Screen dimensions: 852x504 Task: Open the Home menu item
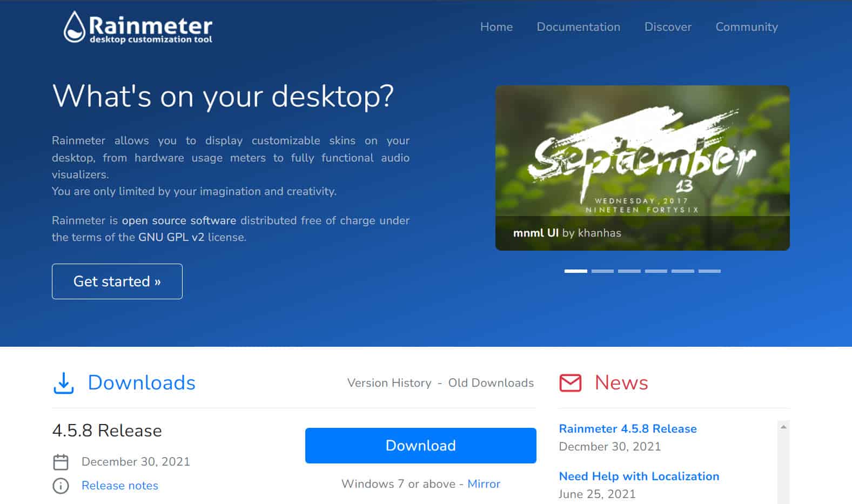(497, 27)
